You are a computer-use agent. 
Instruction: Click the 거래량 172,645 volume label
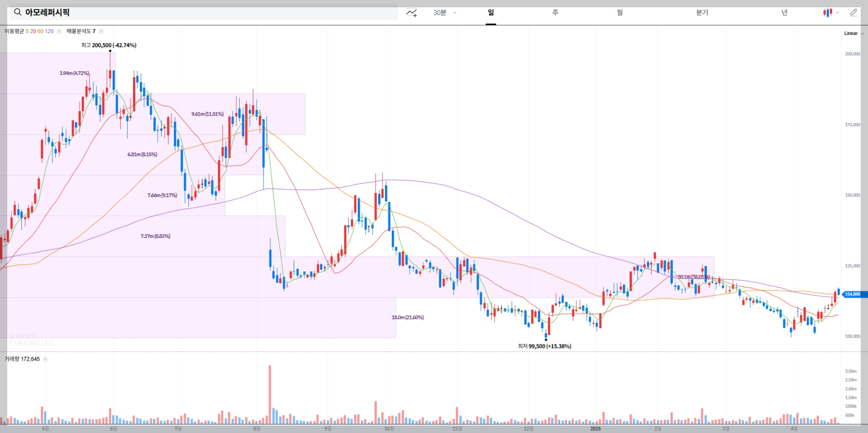pos(22,359)
